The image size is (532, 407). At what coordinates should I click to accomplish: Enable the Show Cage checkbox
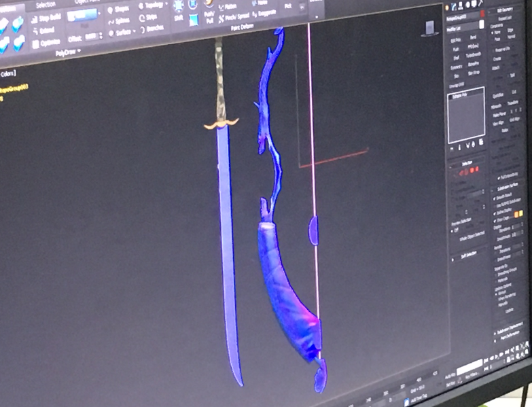point(495,219)
